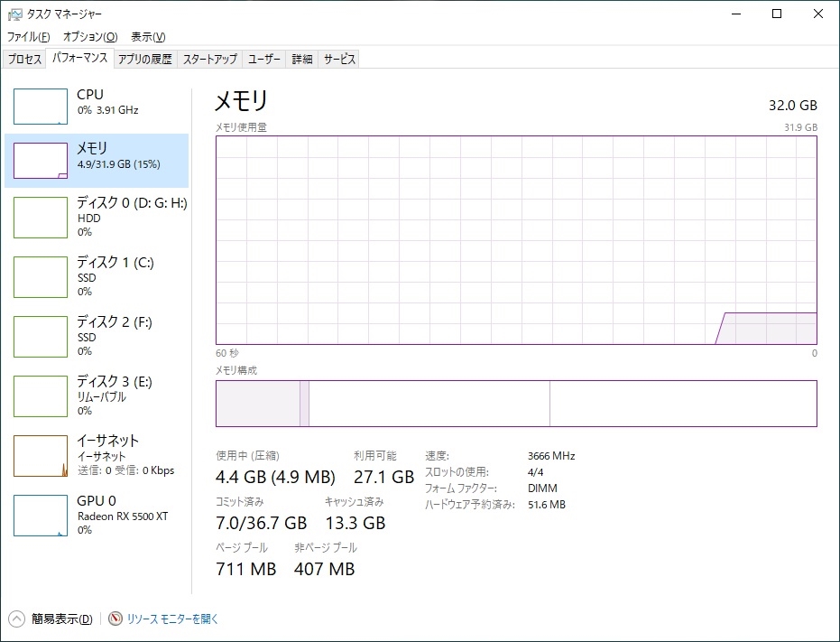The height and width of the screenshot is (642, 840).
Task: Select ディスク 3 (E:) graph thumbnail
Action: [41, 396]
